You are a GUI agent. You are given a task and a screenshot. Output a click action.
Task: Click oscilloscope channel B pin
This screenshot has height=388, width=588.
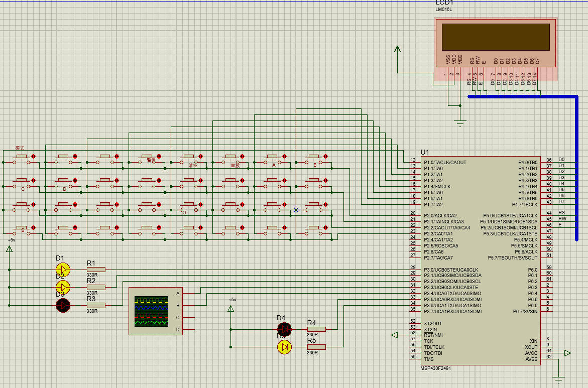point(189,306)
